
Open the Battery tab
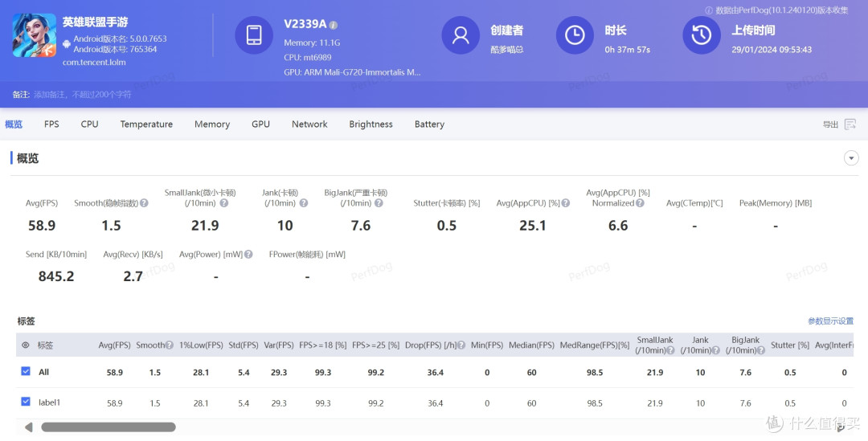[x=429, y=125]
